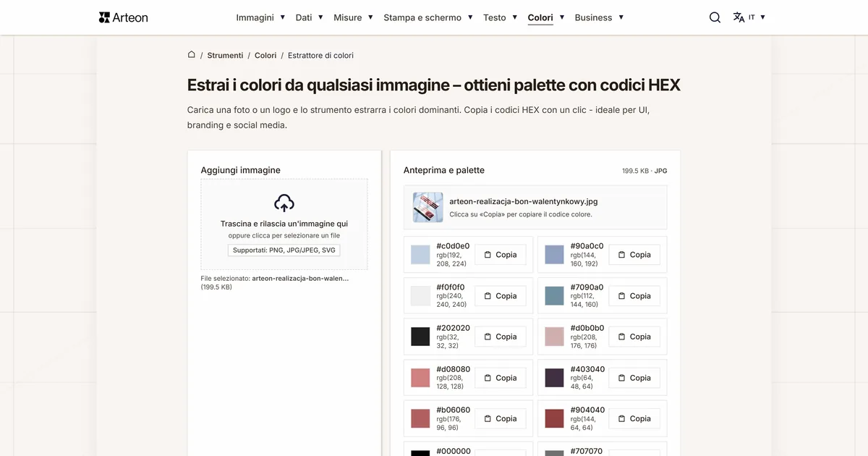Viewport: 868px width, 456px height.
Task: Expand the Business menu arrow
Action: pos(621,17)
